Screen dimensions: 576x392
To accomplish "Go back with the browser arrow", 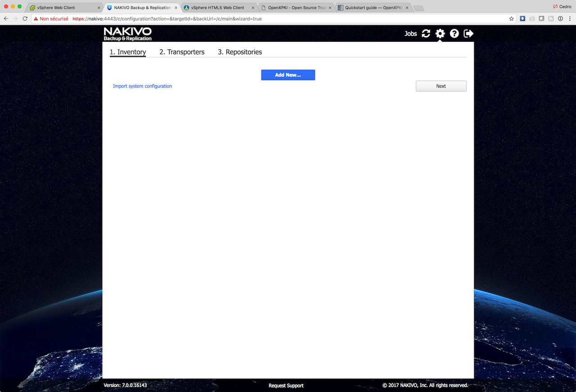I will click(x=6, y=19).
